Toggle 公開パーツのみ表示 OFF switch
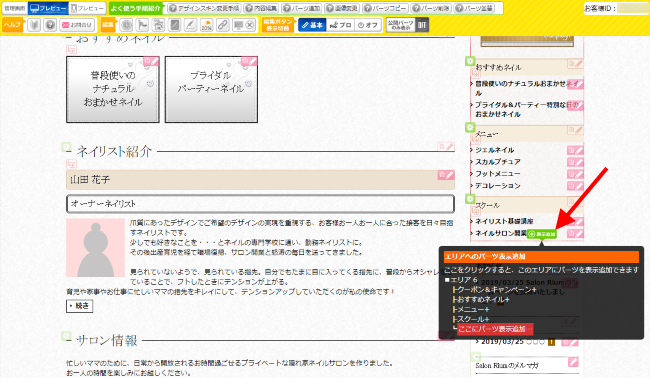 pyautogui.click(x=422, y=25)
